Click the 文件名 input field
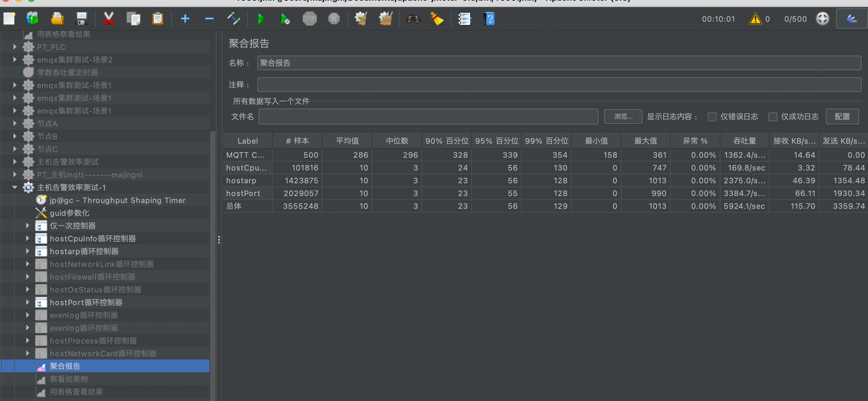The height and width of the screenshot is (401, 868). (x=428, y=117)
